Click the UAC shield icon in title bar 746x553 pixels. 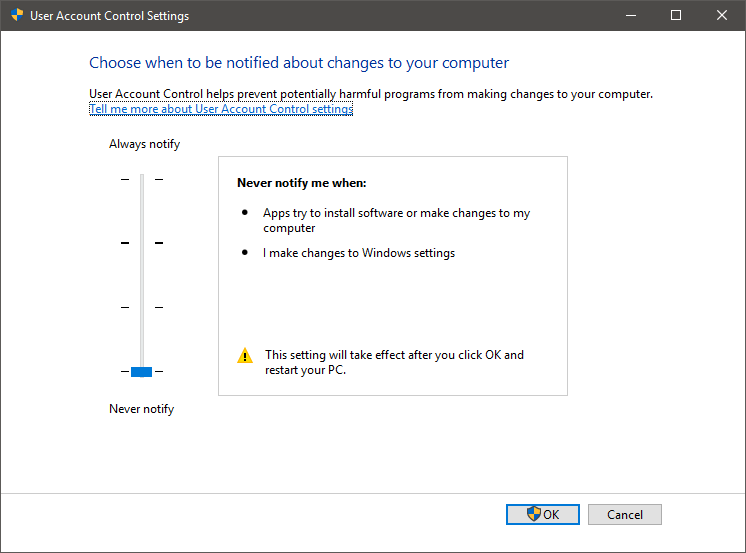[x=17, y=15]
